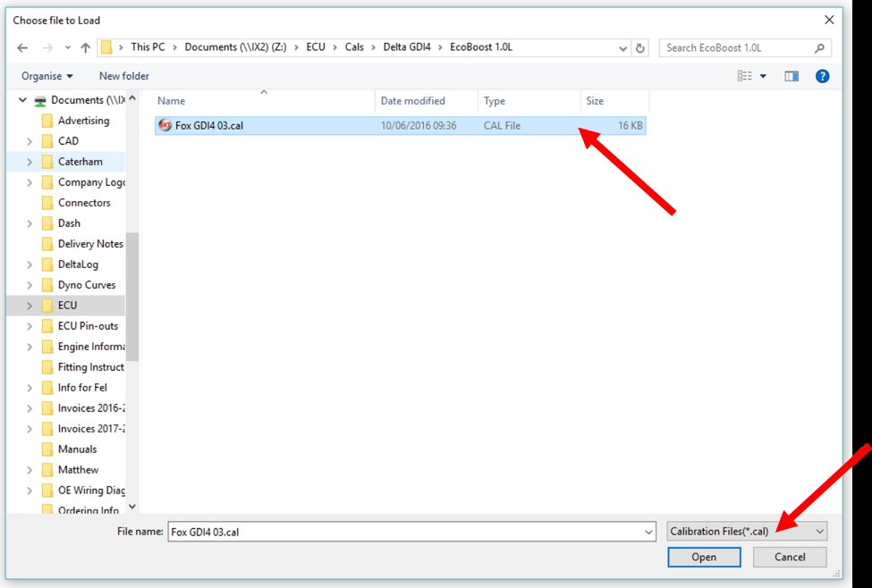The width and height of the screenshot is (872, 588).
Task: Open the Calibration Files type dropdown
Action: [x=747, y=532]
